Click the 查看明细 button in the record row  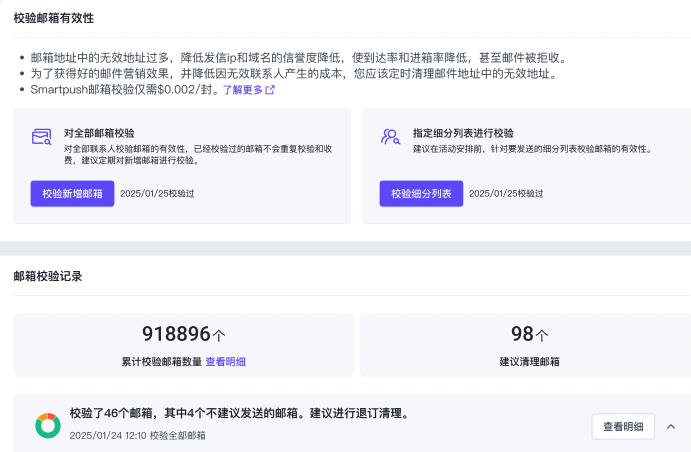(x=623, y=427)
